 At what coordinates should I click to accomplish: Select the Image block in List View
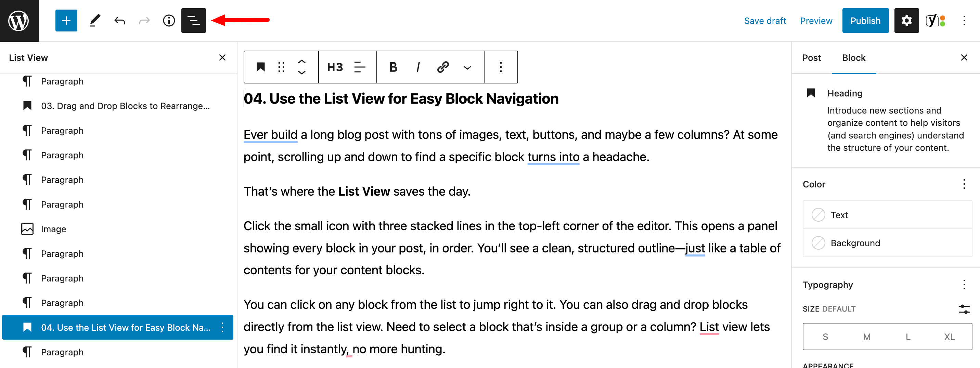118,229
